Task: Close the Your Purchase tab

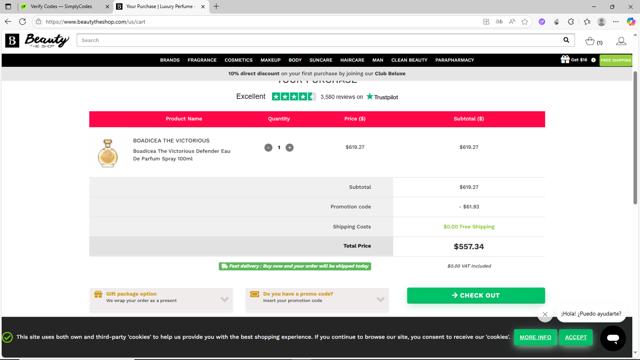Action: (x=203, y=7)
